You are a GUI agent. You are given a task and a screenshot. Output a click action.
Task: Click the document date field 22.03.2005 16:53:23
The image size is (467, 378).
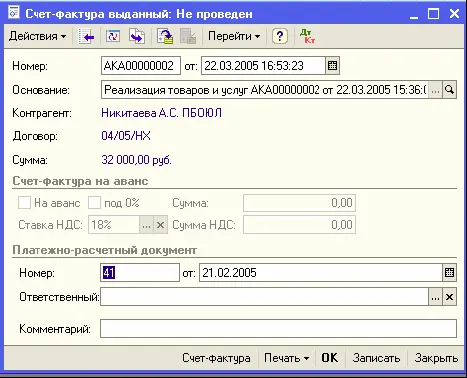(263, 66)
